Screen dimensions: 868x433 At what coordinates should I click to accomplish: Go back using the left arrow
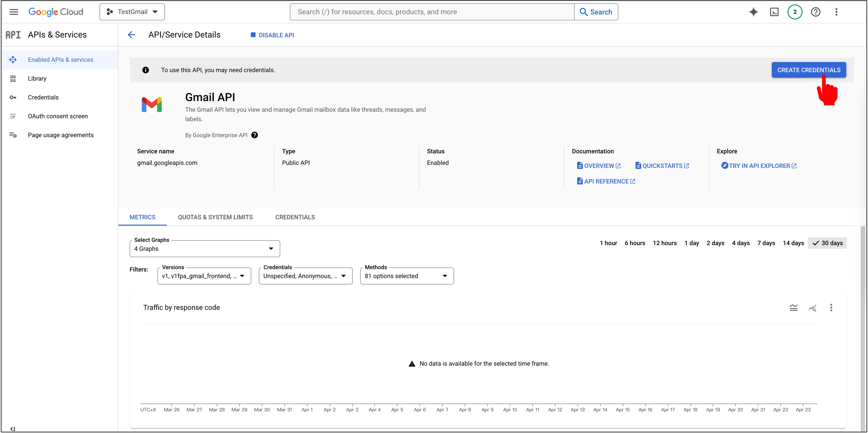coord(131,35)
